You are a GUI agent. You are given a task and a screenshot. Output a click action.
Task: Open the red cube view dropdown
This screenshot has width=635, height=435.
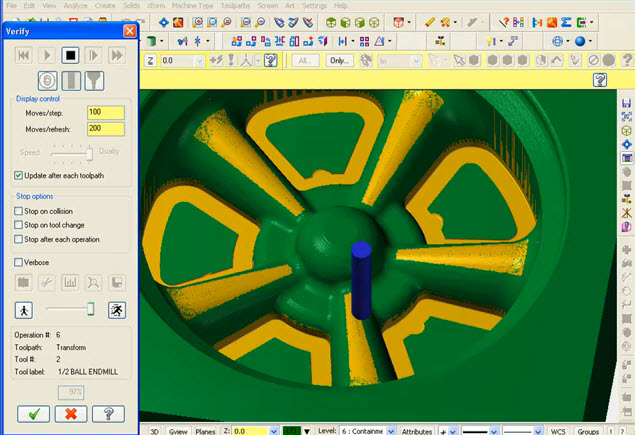point(409,22)
